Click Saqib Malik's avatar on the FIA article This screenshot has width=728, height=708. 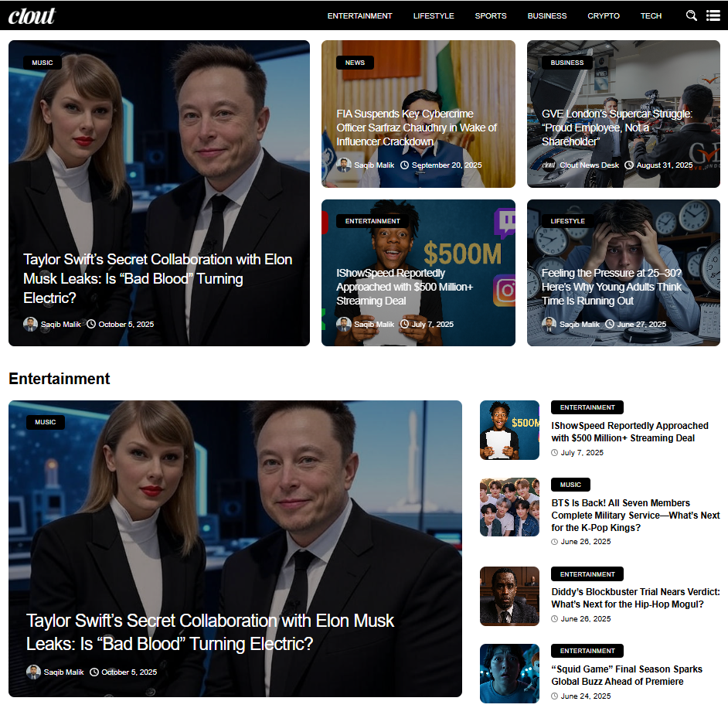tap(344, 165)
